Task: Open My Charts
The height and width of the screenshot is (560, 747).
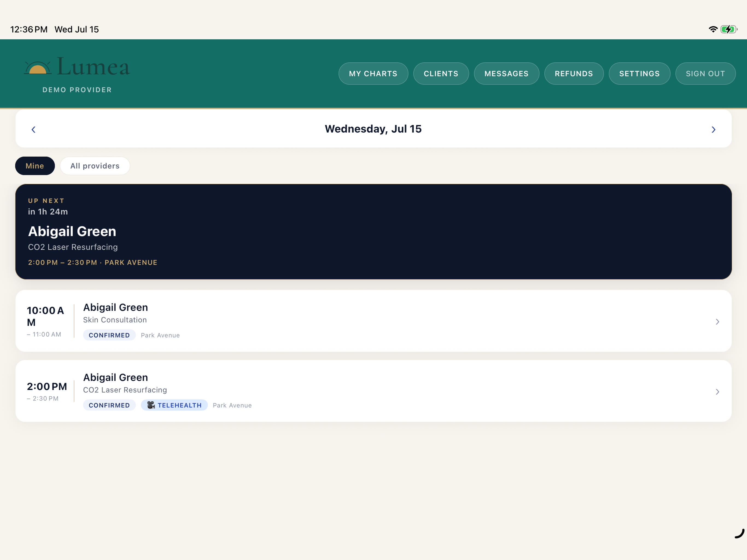Action: click(x=373, y=74)
